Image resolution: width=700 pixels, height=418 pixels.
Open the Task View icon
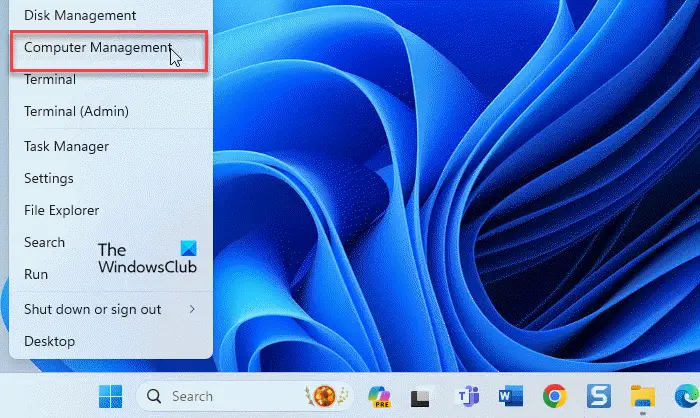point(421,397)
